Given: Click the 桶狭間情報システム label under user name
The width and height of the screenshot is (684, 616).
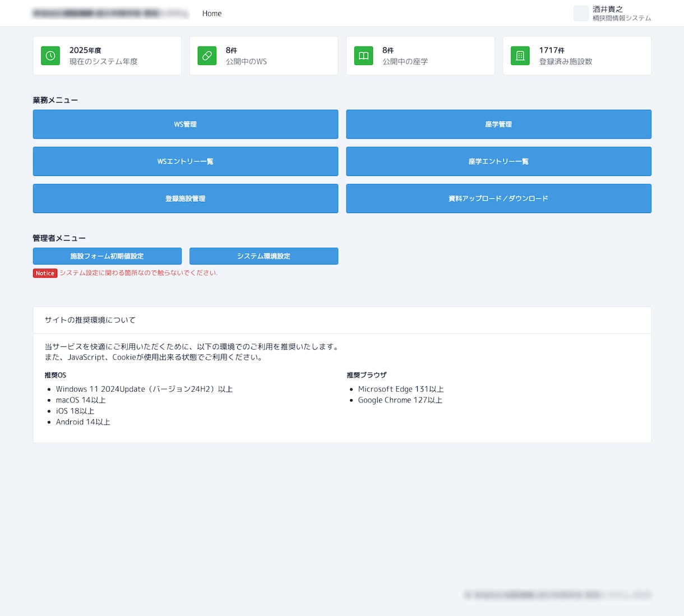Looking at the screenshot, I should 622,18.
